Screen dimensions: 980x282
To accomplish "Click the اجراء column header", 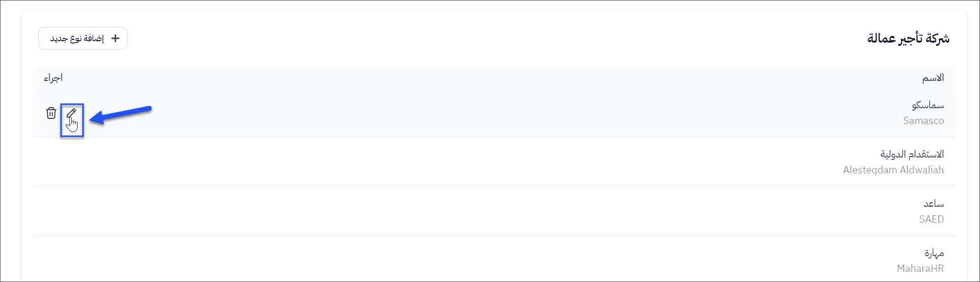I will coord(53,78).
